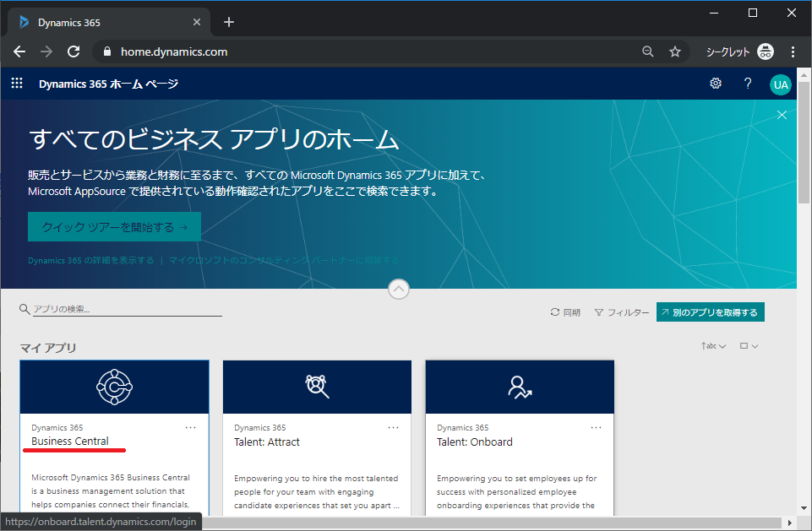
Task: Reload the page with the refresh icon
Action: click(74, 51)
